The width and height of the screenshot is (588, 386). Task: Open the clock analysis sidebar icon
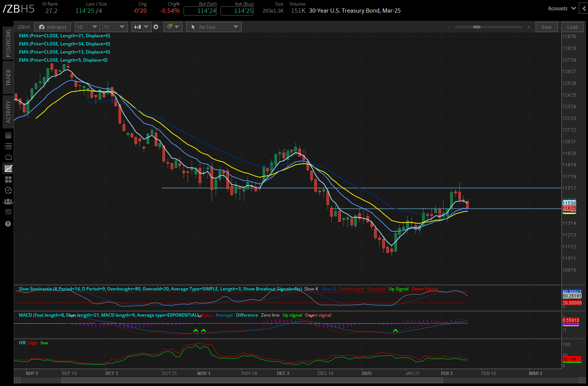pos(8,190)
